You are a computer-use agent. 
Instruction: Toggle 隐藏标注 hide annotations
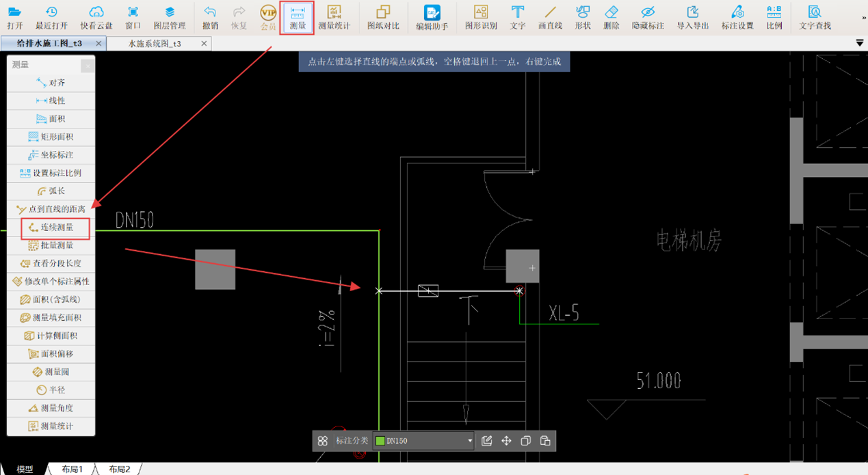tap(648, 17)
